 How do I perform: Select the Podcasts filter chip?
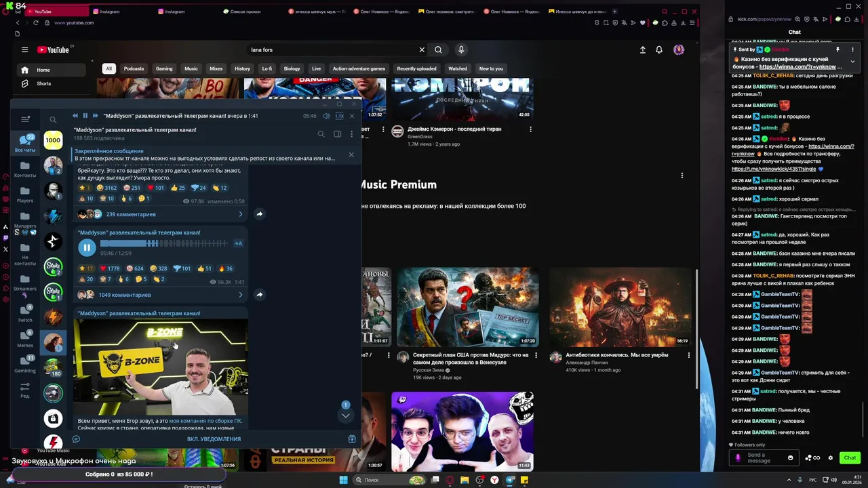click(x=134, y=68)
